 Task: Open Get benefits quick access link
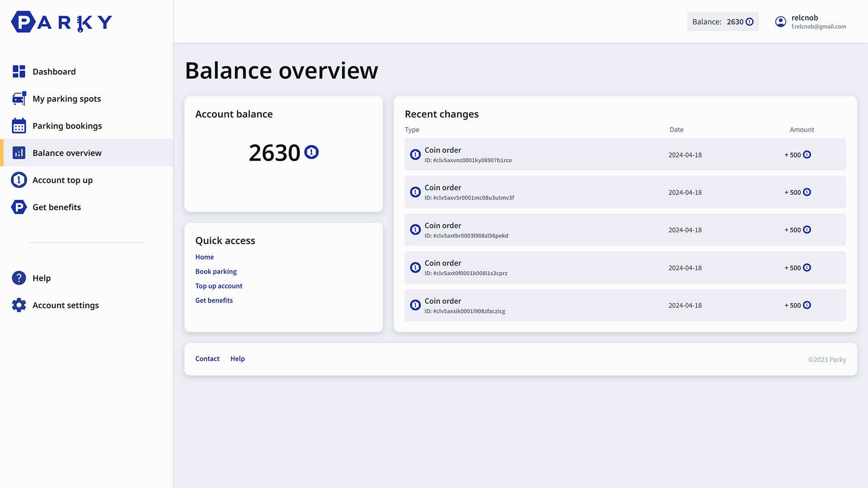pos(214,300)
